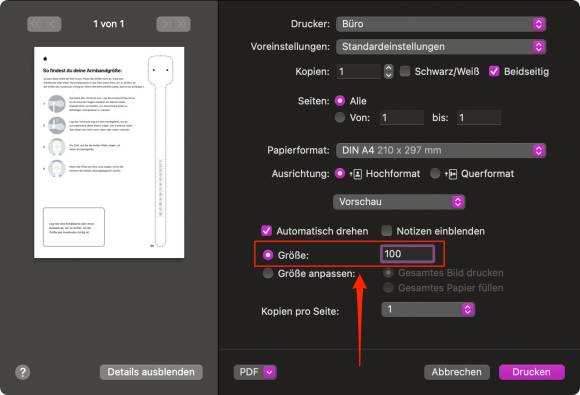
Task: Toggle the Automatisch drehen checkbox
Action: (266, 231)
